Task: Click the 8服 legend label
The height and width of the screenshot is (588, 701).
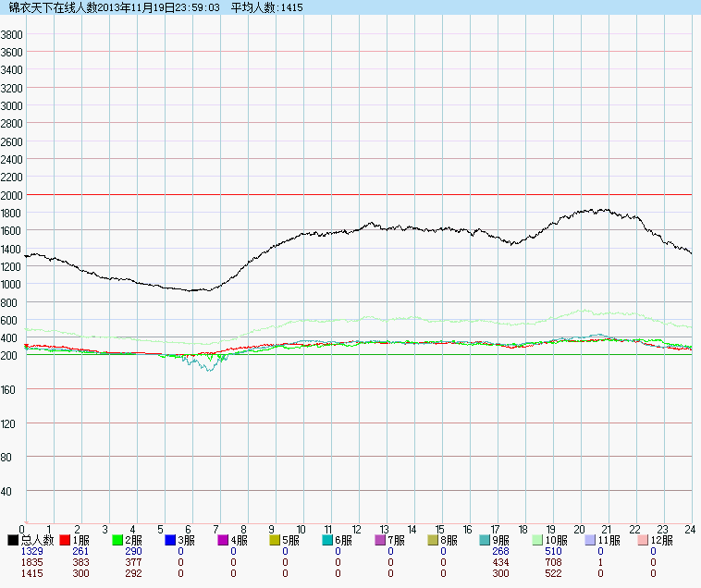Action: pos(450,540)
